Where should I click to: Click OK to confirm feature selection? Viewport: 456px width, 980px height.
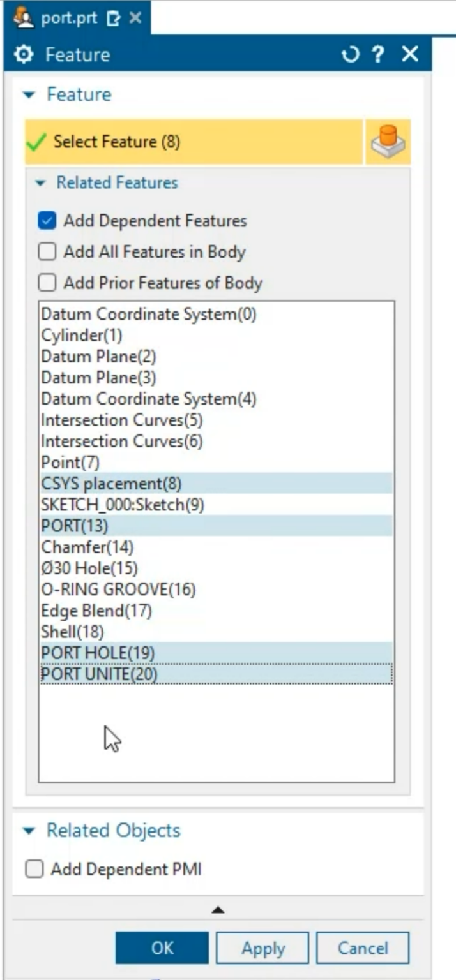click(x=162, y=948)
